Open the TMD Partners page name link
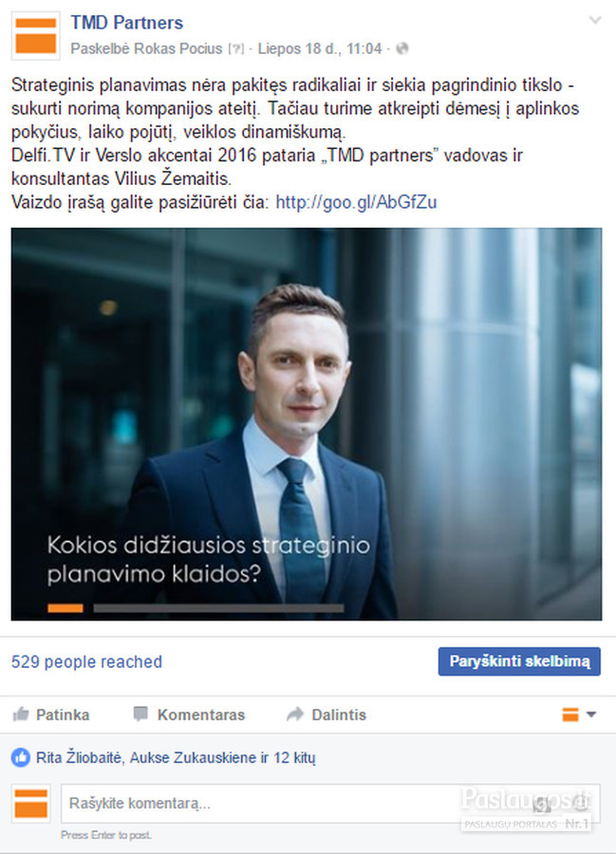 pos(127,23)
